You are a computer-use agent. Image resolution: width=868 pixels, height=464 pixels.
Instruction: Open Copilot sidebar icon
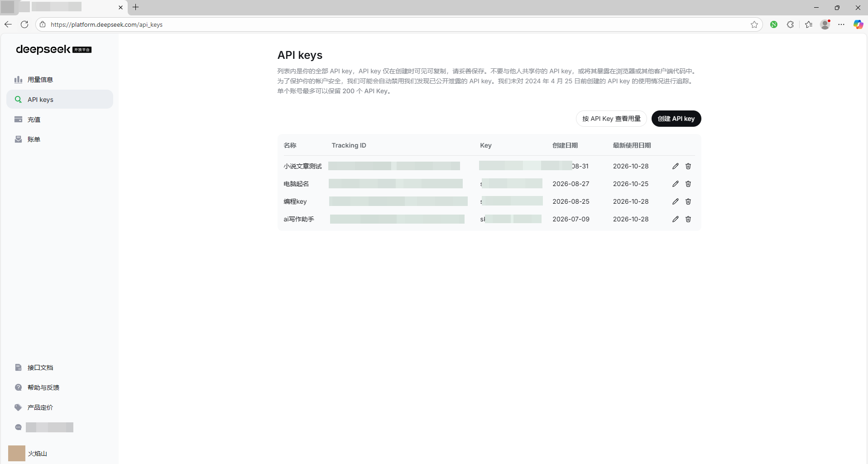coord(858,24)
